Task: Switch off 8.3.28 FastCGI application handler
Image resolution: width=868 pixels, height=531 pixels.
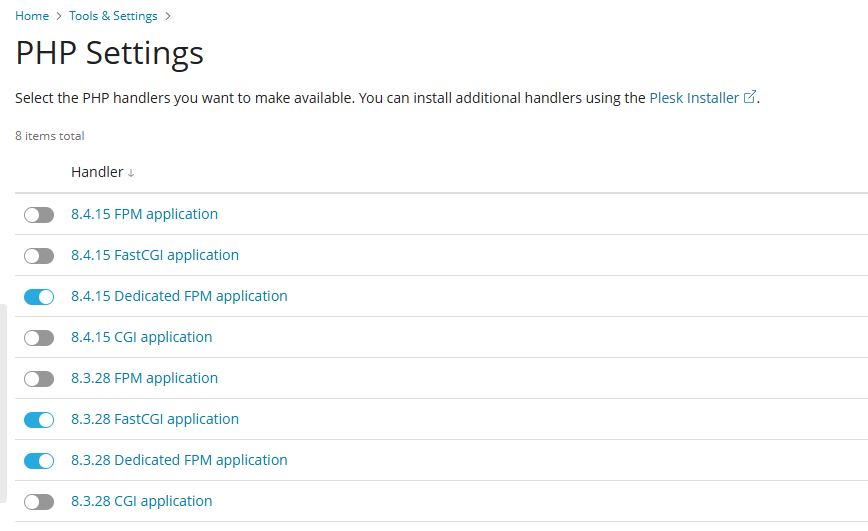Action: [x=39, y=420]
